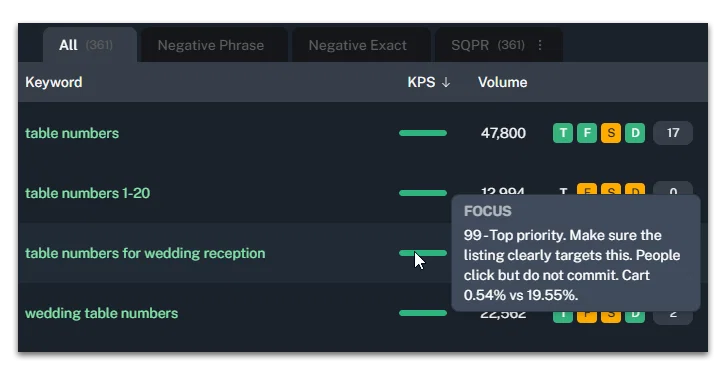The height and width of the screenshot is (375, 726).
Task: Open the 'table numbers' keyword
Action: 72,133
